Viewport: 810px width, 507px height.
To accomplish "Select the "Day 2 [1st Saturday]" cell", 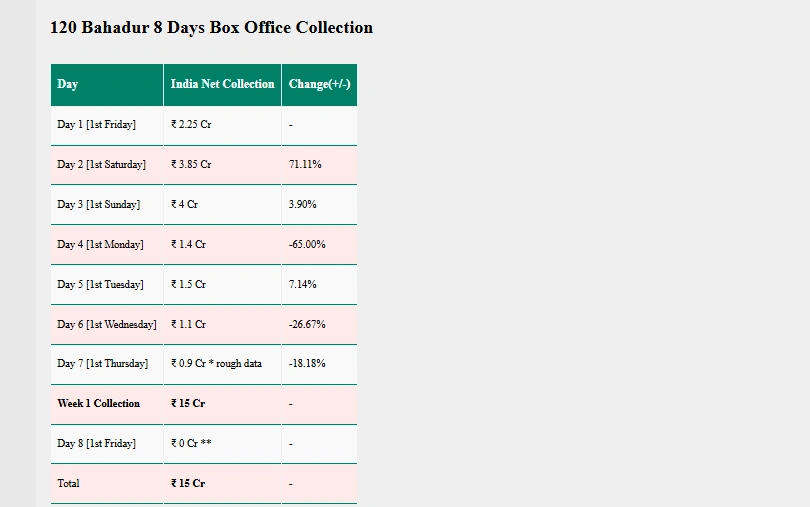I will tap(101, 164).
